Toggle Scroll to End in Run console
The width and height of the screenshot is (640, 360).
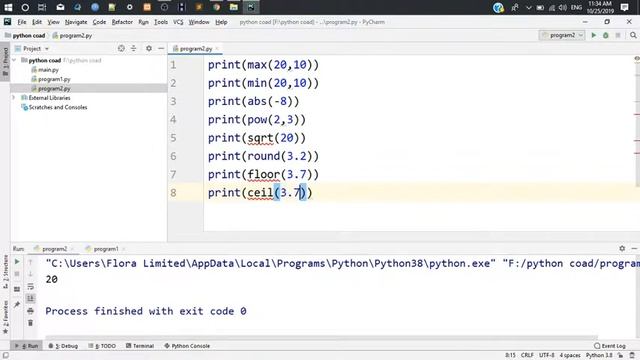(31, 299)
